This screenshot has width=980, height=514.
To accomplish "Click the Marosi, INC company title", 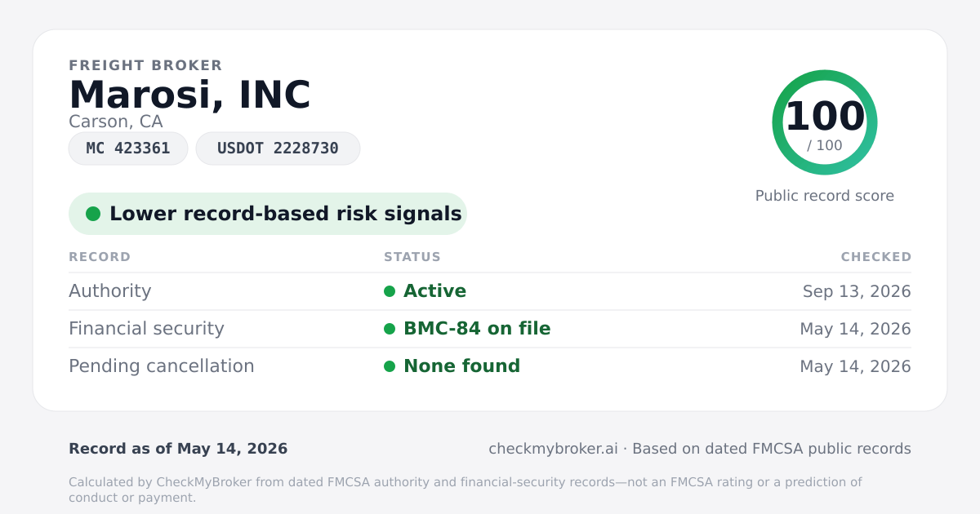I will coord(189,95).
